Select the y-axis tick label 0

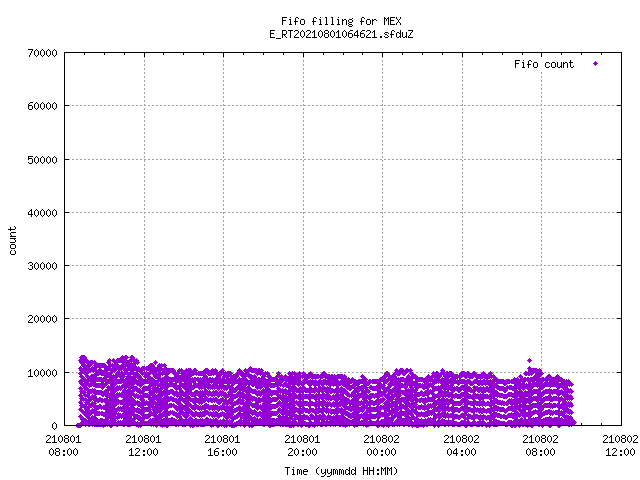54,426
